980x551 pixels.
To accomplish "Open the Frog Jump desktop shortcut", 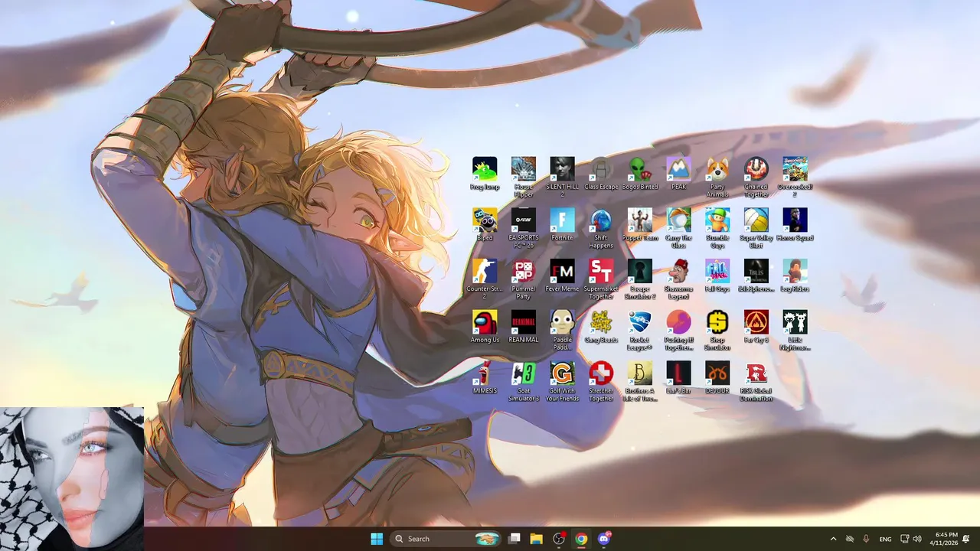I will (485, 174).
